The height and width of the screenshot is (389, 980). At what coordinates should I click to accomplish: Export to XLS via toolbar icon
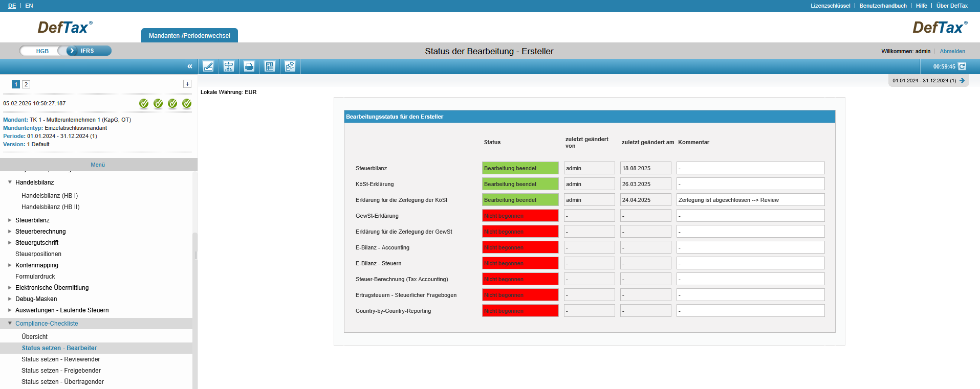270,66
